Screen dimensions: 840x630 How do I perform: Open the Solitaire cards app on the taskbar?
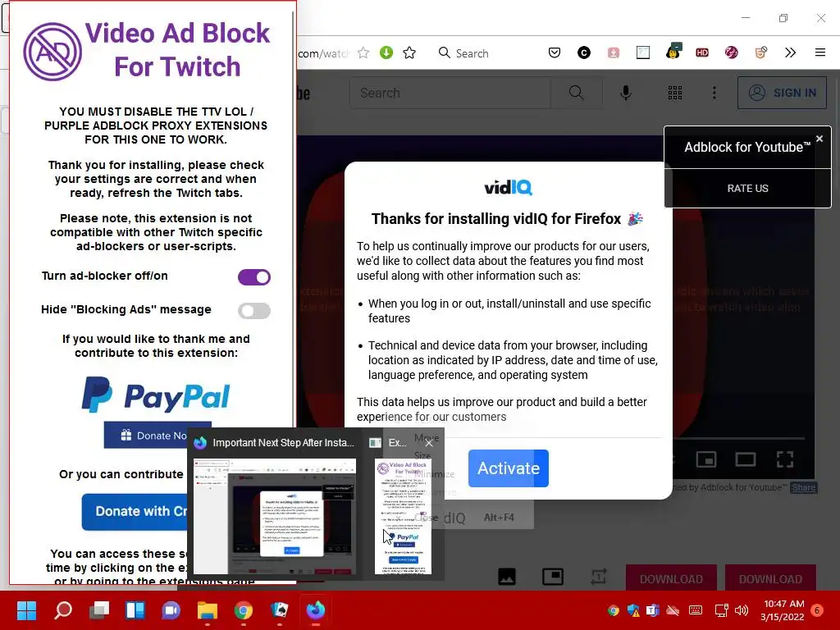[280, 610]
